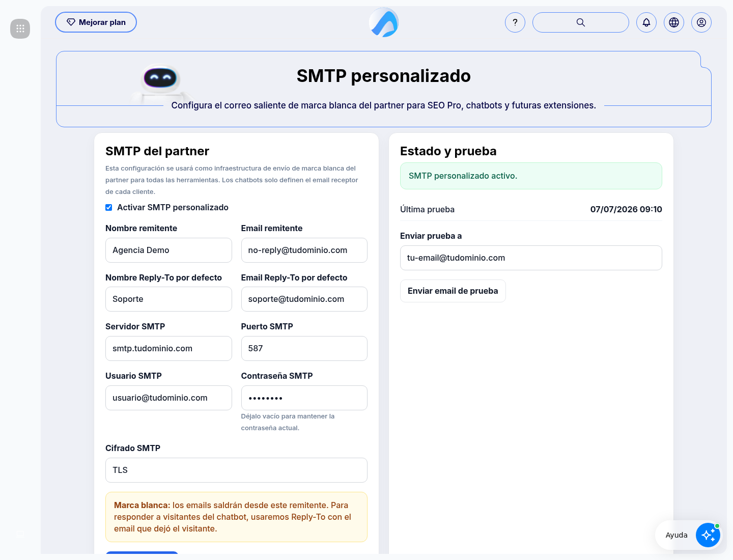This screenshot has height=560, width=733.
Task: Click the Estado y prueba heading
Action: 448,151
